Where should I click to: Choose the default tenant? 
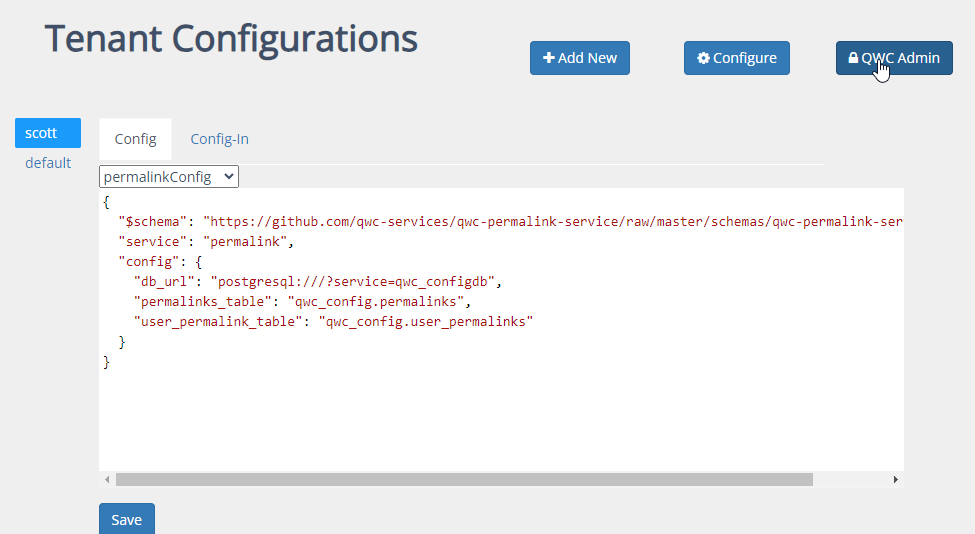tap(48, 162)
